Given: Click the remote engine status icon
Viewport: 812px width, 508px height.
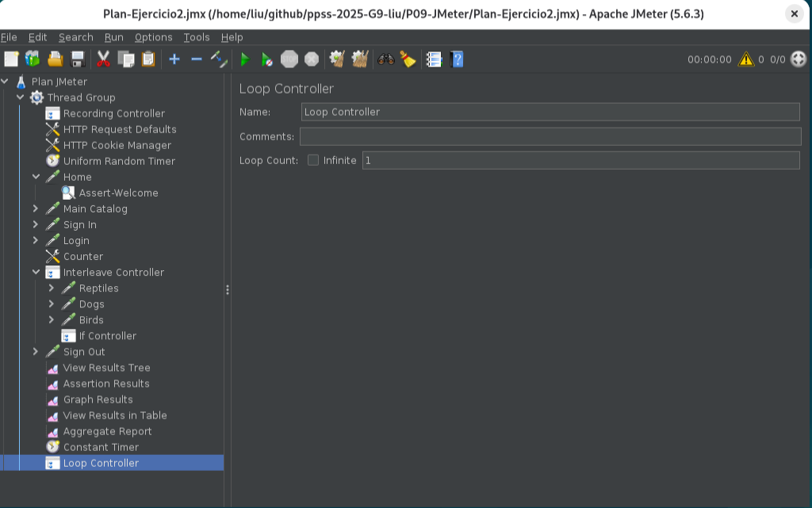Looking at the screenshot, I should tap(799, 59).
